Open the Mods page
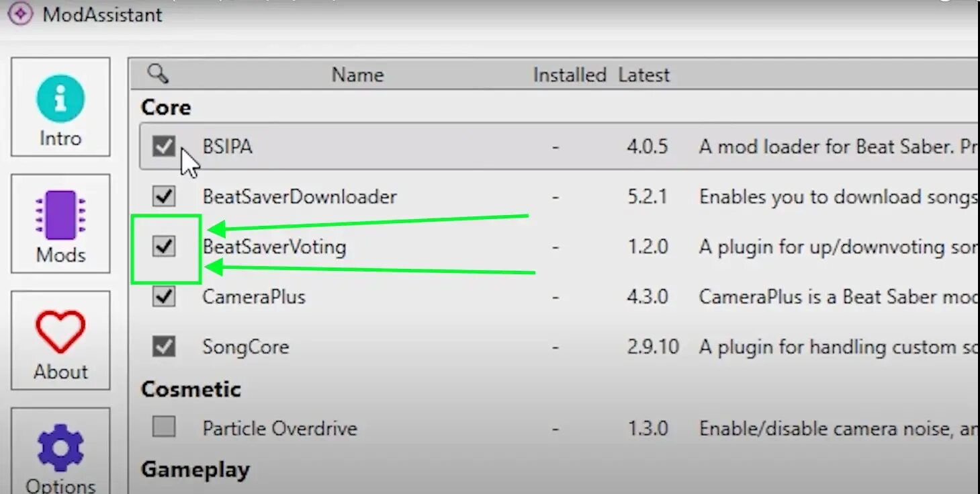The image size is (980, 494). click(x=60, y=224)
